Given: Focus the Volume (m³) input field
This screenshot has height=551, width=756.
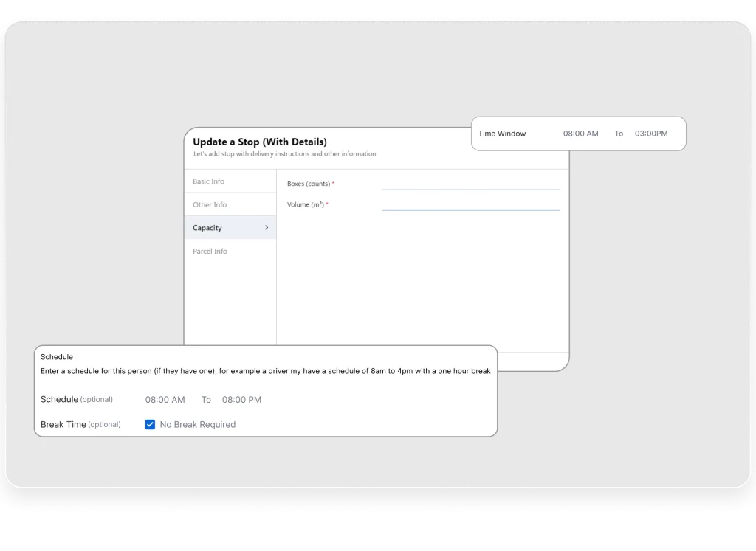Looking at the screenshot, I should tap(471, 204).
